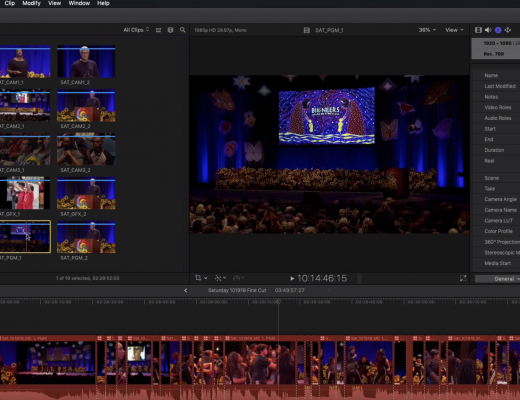
Task: Select the SAT_CAM3_2 clip thumbnail
Action: pyautogui.click(x=86, y=150)
